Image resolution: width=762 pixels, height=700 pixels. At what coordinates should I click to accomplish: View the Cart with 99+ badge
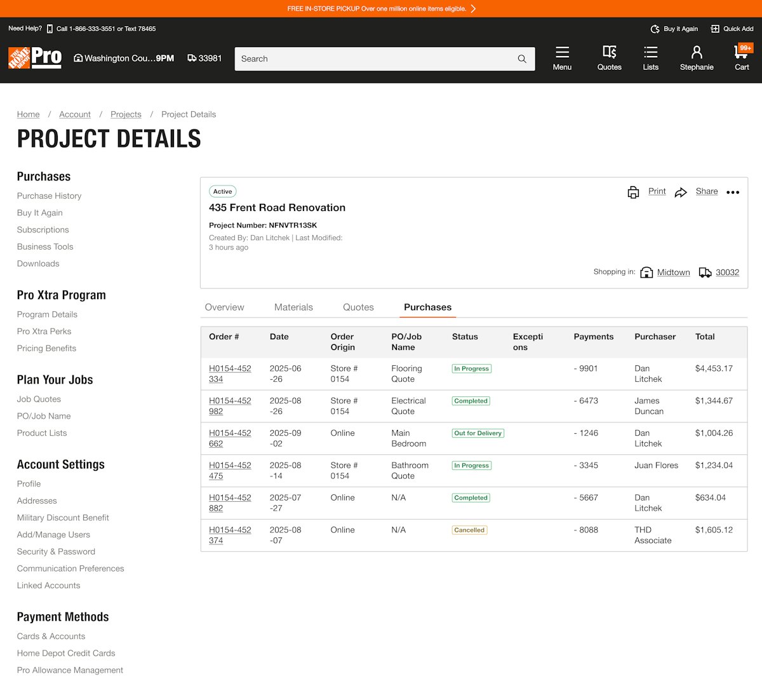tap(740, 57)
